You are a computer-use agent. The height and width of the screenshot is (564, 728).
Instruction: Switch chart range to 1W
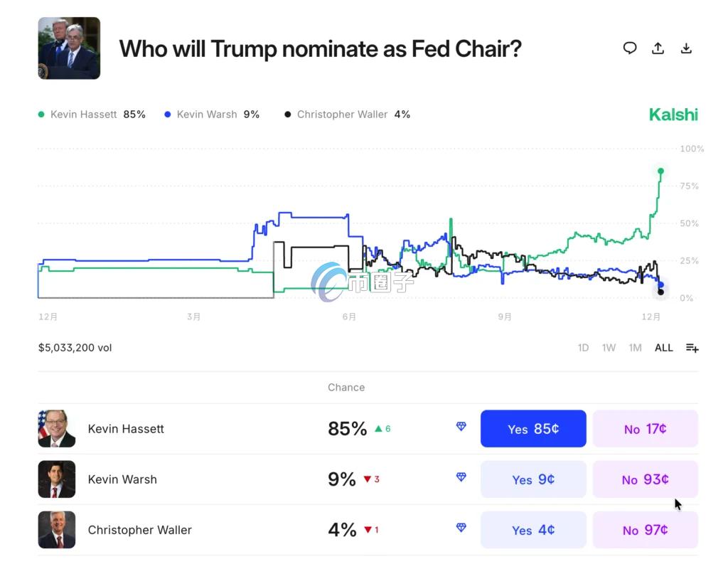click(609, 348)
